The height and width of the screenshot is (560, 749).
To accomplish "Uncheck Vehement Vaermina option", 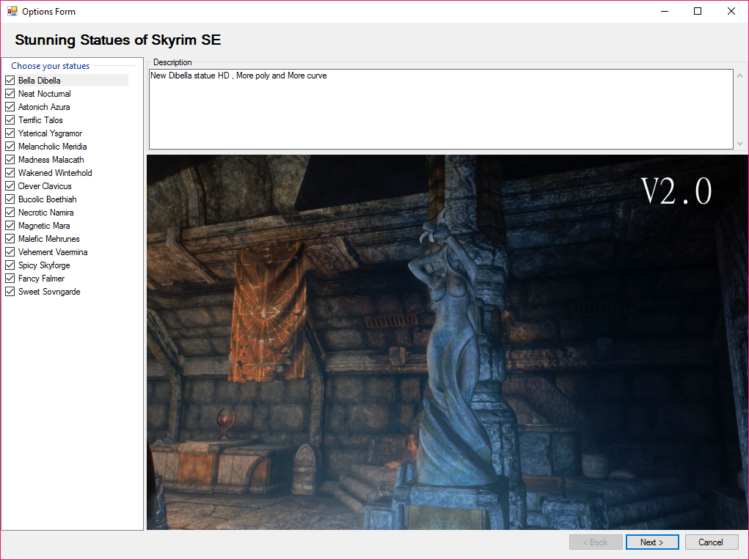I will coord(10,252).
